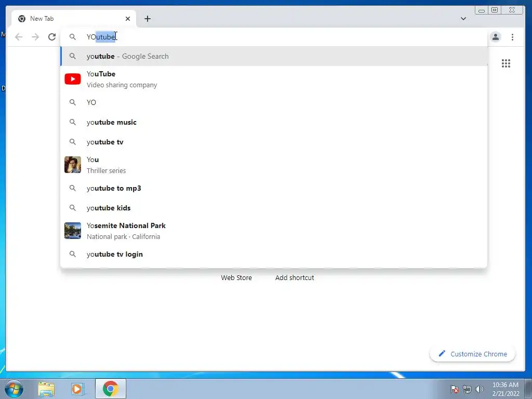The image size is (532, 399).
Task: Click the browser back arrow
Action: 19,37
